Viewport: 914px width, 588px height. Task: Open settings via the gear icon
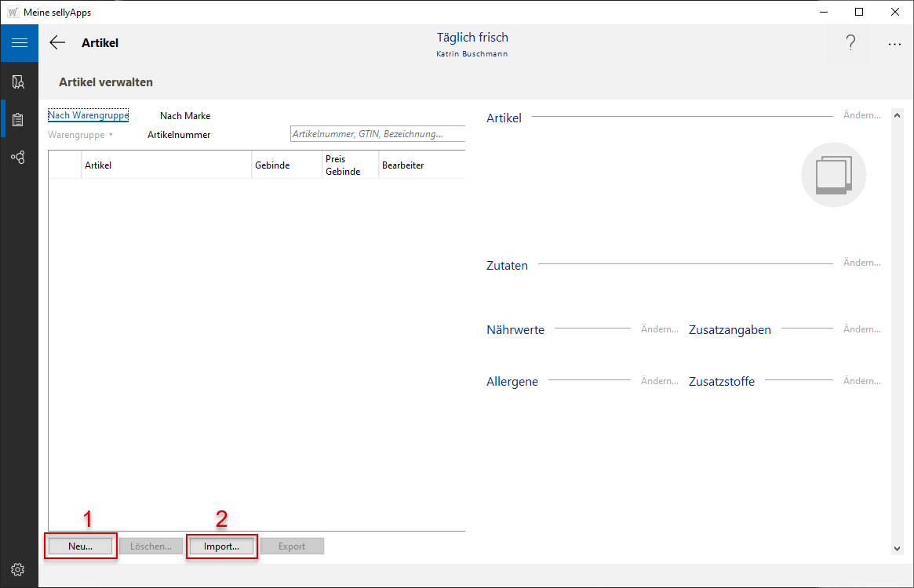pos(19,569)
